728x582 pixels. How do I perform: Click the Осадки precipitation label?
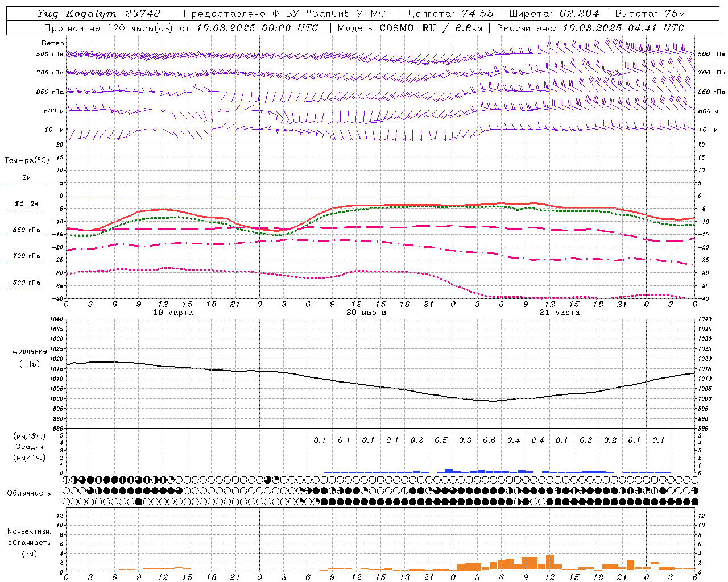click(x=30, y=447)
